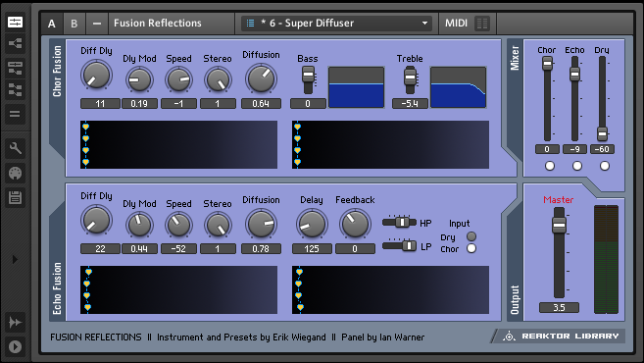The width and height of the screenshot is (644, 363).
Task: Click the Delay value field 125
Action: point(312,249)
